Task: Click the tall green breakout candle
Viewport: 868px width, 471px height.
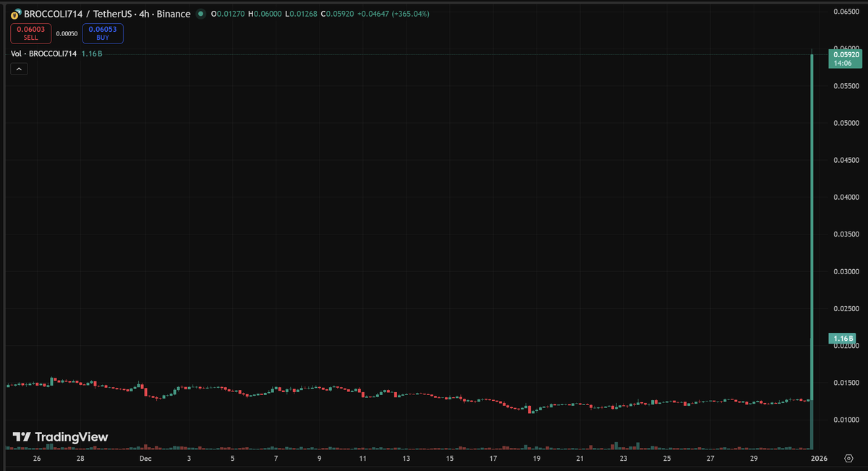Action: click(x=812, y=226)
